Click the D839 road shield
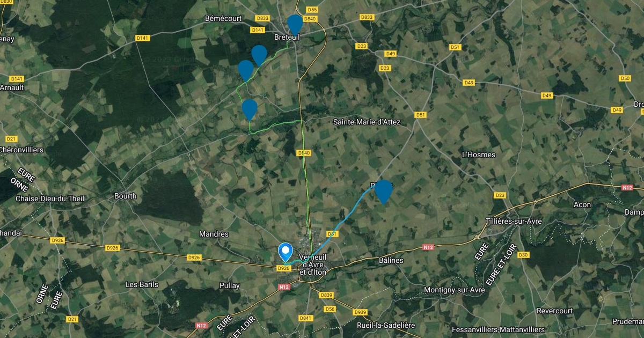Screen dimensions: 644x338 [x=326, y=295]
